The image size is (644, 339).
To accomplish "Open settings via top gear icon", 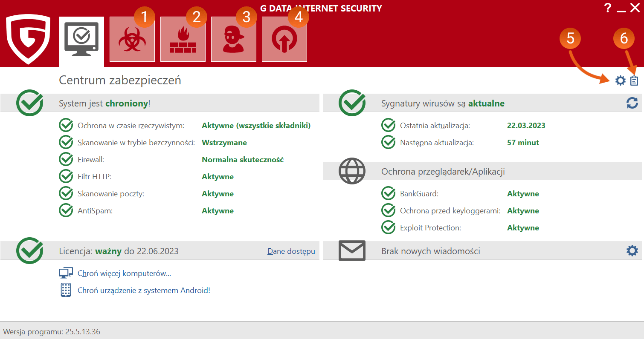I will [x=621, y=80].
